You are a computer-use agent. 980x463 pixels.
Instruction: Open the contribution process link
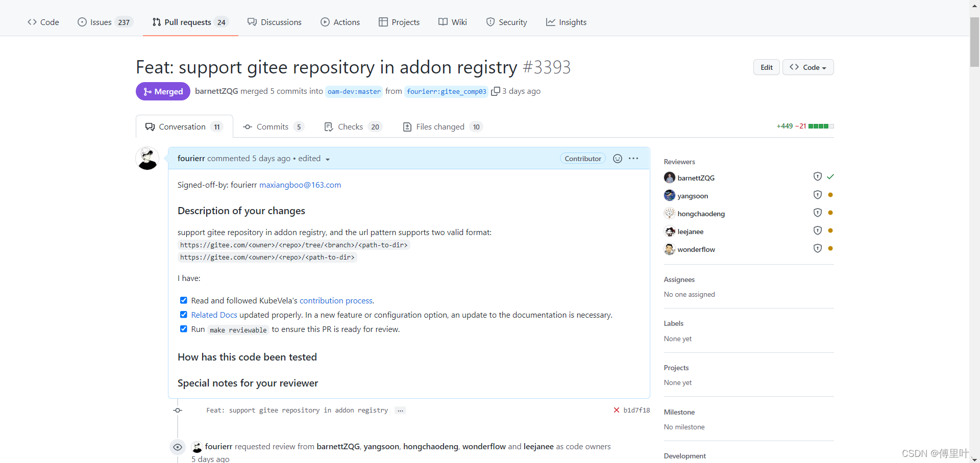click(x=336, y=301)
